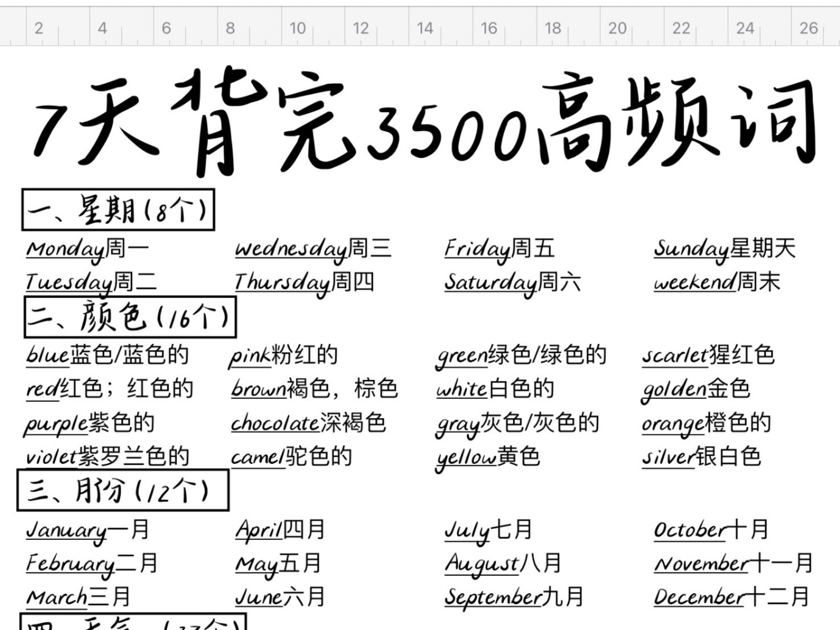Click the word orange橙色的
This screenshot has height=630, width=840.
tap(706, 425)
